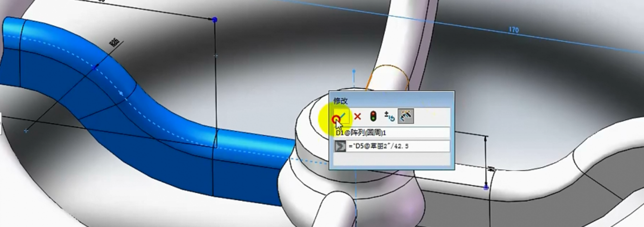Cancel the Modify dialog with red X
This screenshot has height=227, width=644.
coord(357,116)
